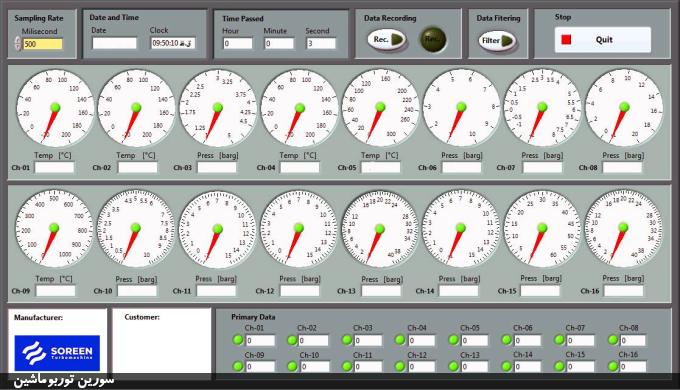Image resolution: width=680 pixels, height=390 pixels.
Task: Click the Quit stop button
Action: (602, 40)
